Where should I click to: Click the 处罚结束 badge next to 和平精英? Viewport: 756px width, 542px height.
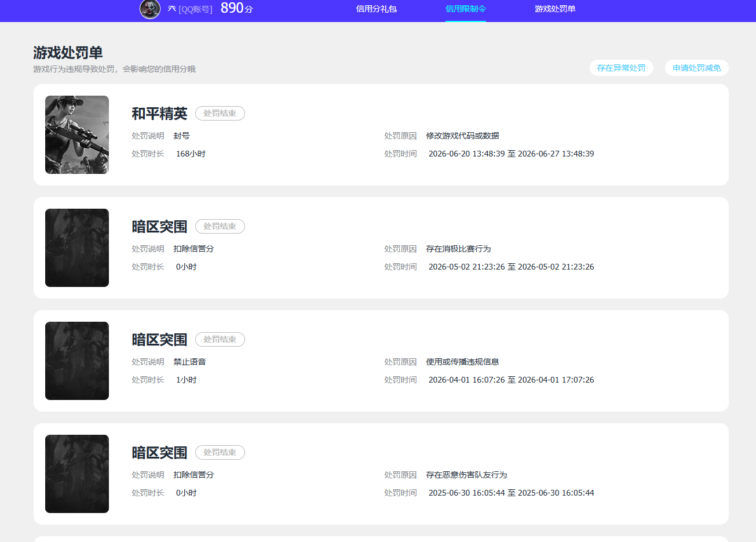click(220, 113)
